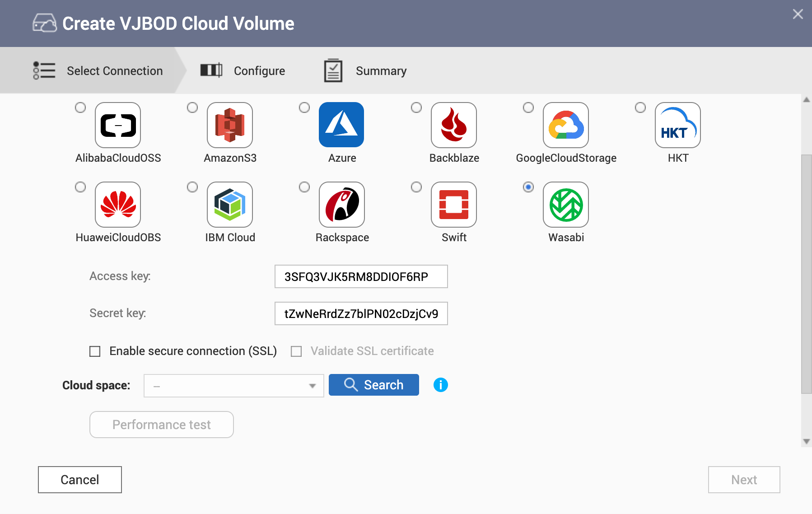This screenshot has width=812, height=514.
Task: Click the "AmazonS3" provider label
Action: tap(230, 158)
